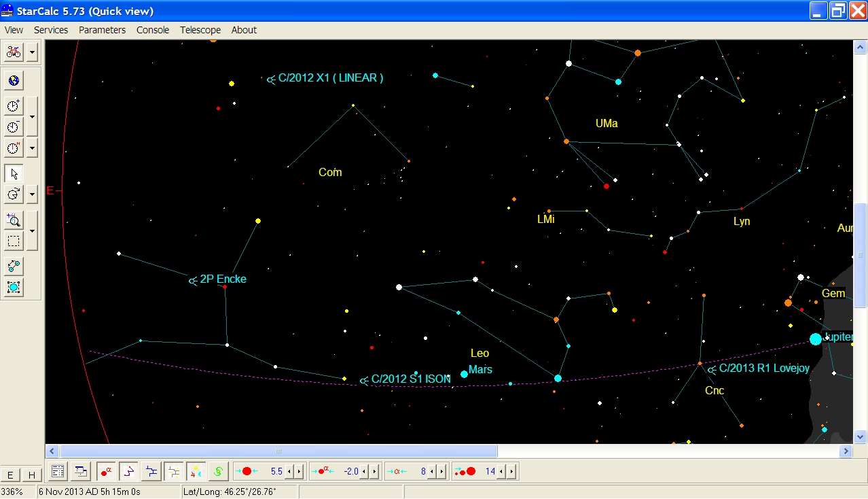This screenshot has height=499, width=868.
Task: Click the 'Lyn' constellation label
Action: [x=742, y=222]
